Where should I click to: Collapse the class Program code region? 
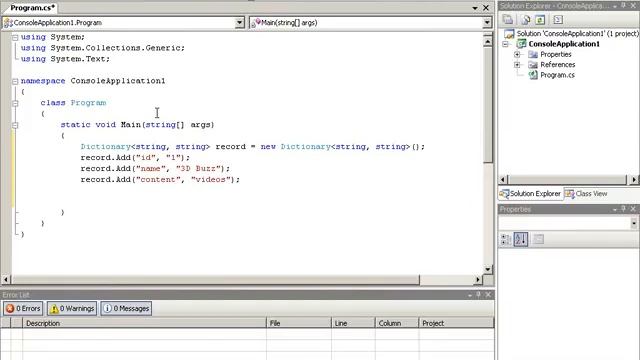15,103
